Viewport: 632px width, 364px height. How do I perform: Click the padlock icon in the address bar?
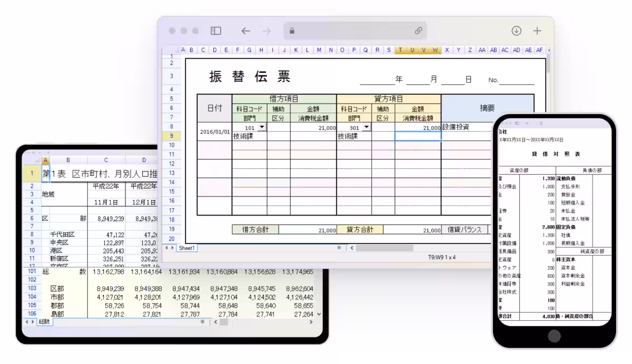[x=292, y=31]
